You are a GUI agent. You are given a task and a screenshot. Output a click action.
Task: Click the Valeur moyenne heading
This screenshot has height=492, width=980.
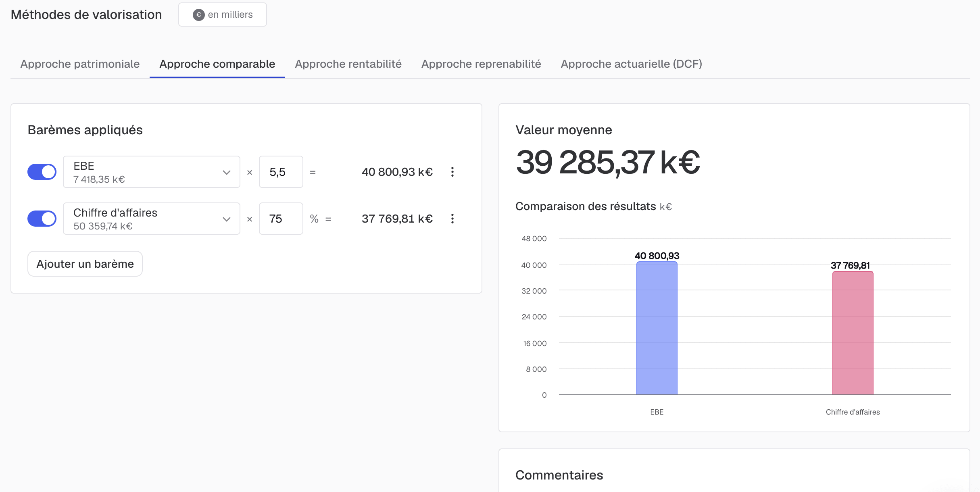[564, 130]
